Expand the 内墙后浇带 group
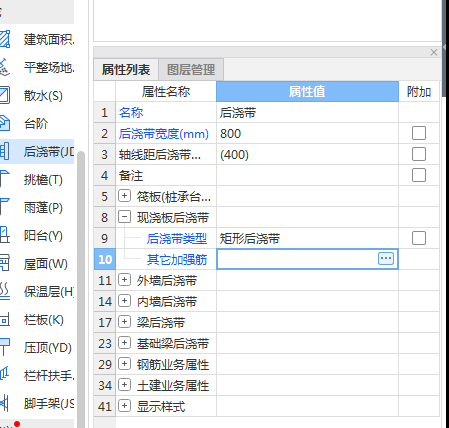449x428 pixels. tap(124, 301)
